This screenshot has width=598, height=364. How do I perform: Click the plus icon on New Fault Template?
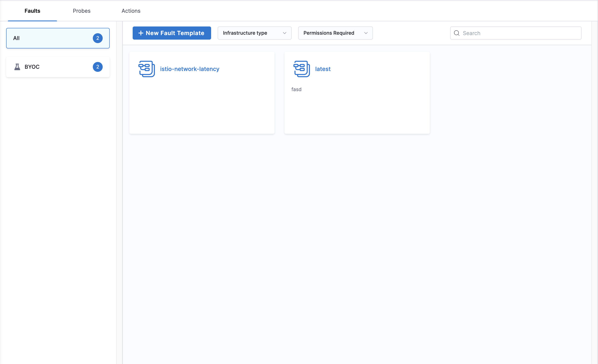(141, 33)
